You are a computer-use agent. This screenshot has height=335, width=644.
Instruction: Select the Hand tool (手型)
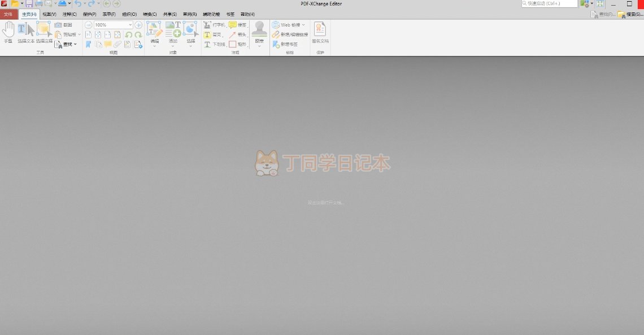click(8, 32)
